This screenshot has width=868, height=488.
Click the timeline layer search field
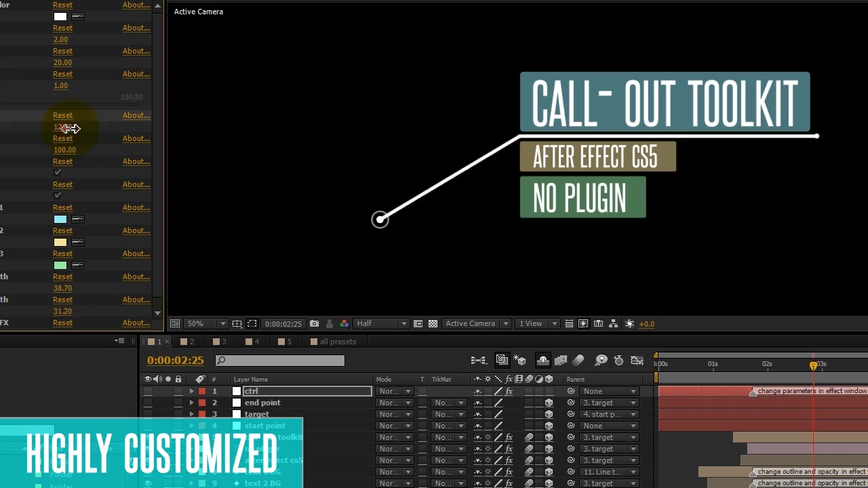280,361
